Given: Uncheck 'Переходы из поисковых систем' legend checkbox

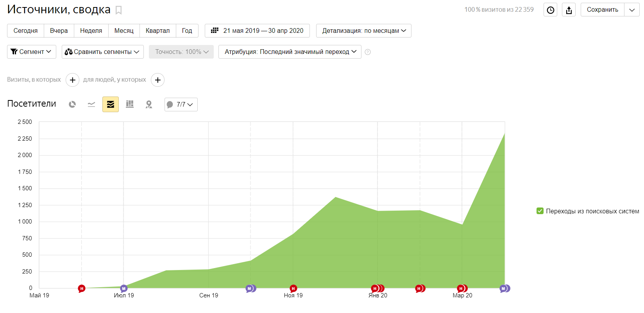Looking at the screenshot, I should point(540,211).
